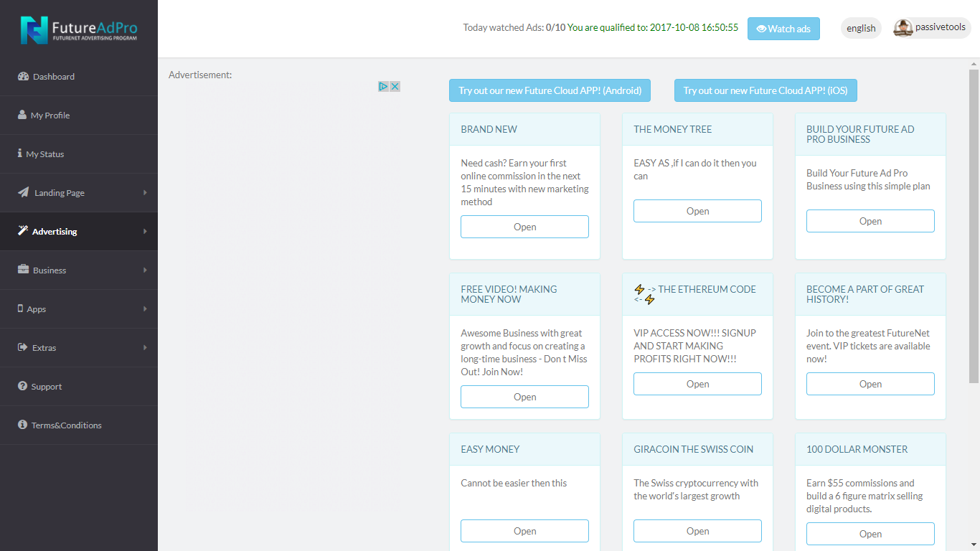Viewport: 980px width, 551px height.
Task: Open the Build Your Future Ad Pro Business ad
Action: coord(870,221)
